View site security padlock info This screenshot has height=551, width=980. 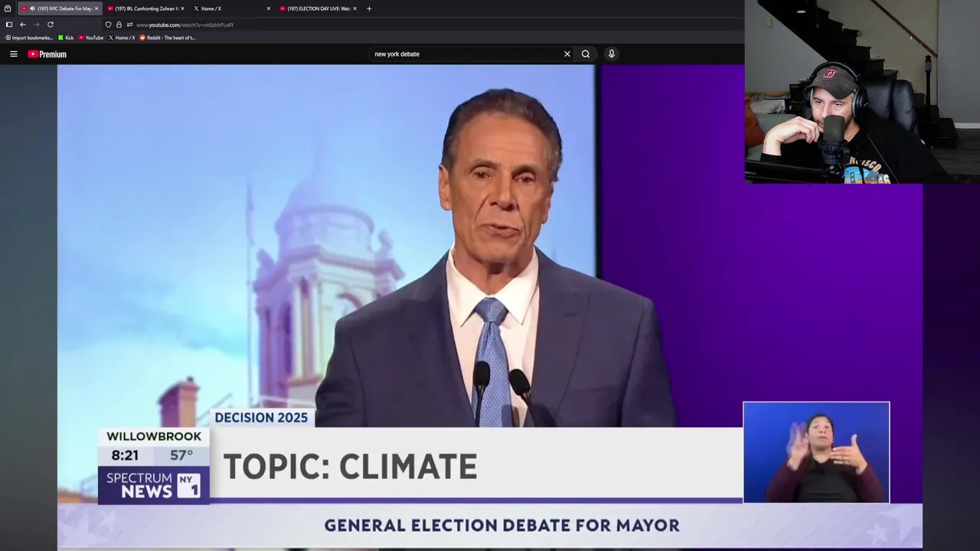tap(119, 24)
